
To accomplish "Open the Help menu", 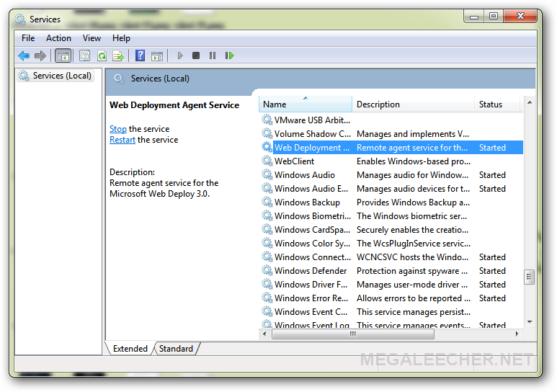I will [121, 38].
